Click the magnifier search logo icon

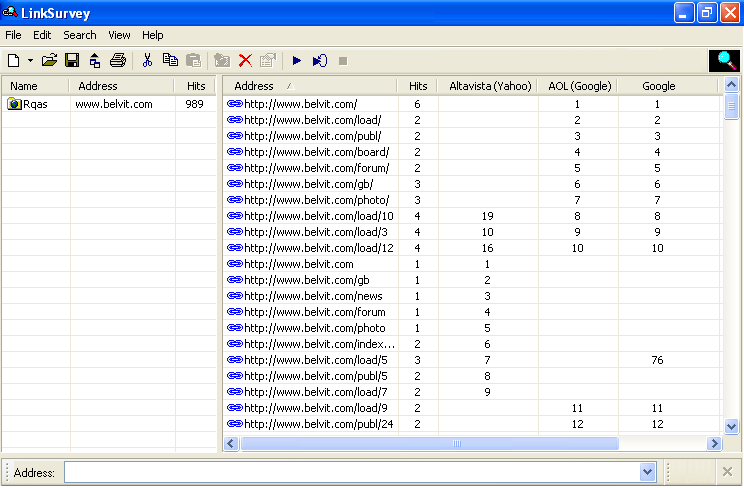point(725,61)
